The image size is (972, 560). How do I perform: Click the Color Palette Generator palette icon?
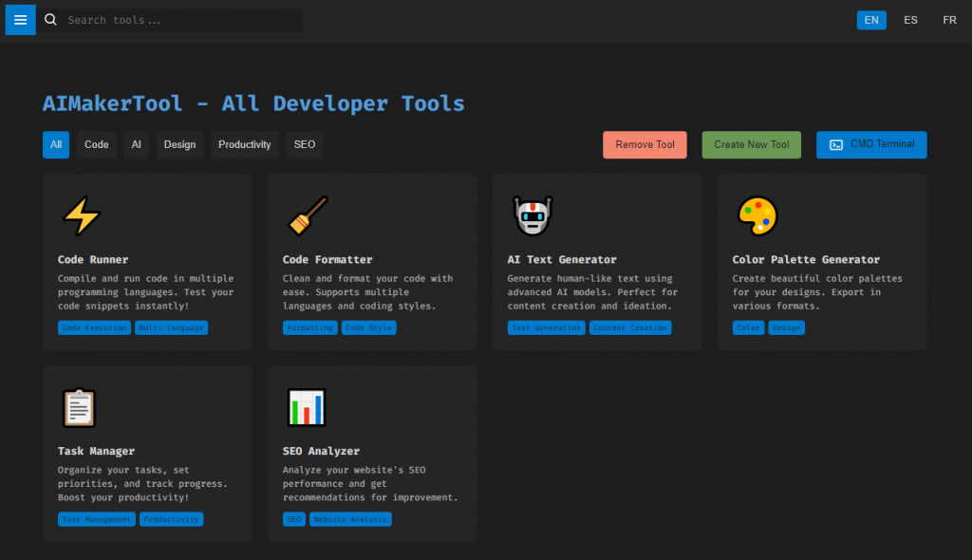(757, 216)
